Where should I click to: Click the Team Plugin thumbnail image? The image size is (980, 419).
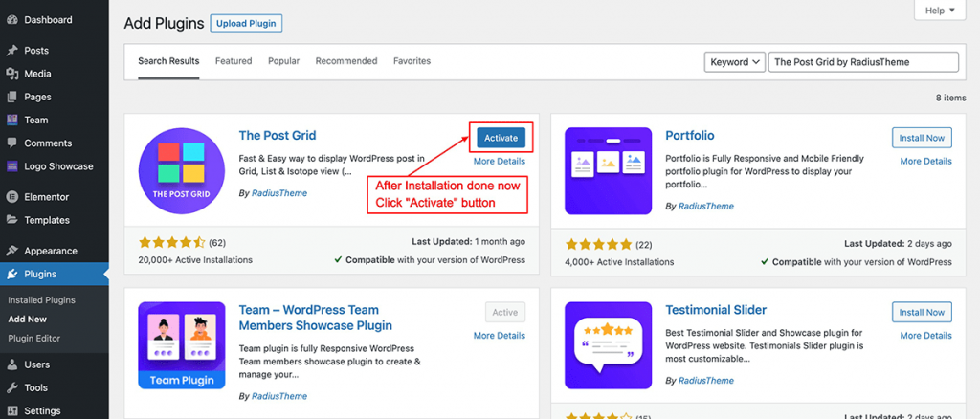coord(182,346)
